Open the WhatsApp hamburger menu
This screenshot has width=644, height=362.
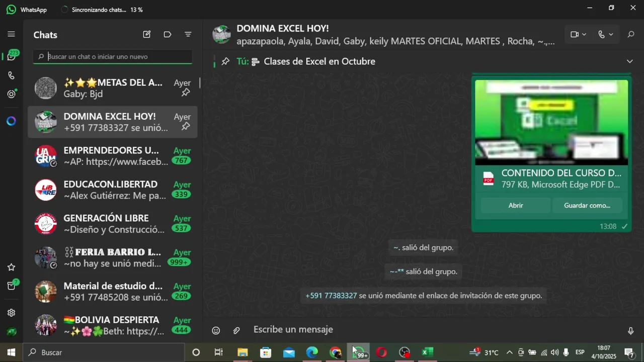[11, 34]
